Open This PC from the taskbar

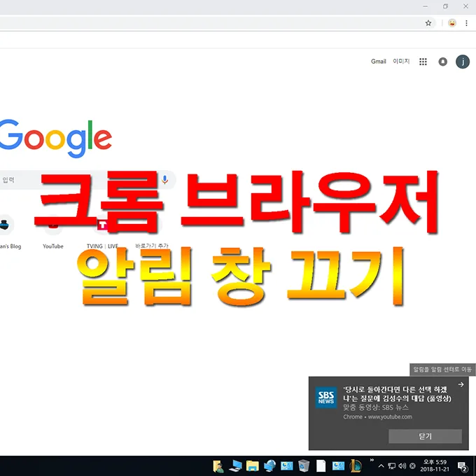[236, 466]
